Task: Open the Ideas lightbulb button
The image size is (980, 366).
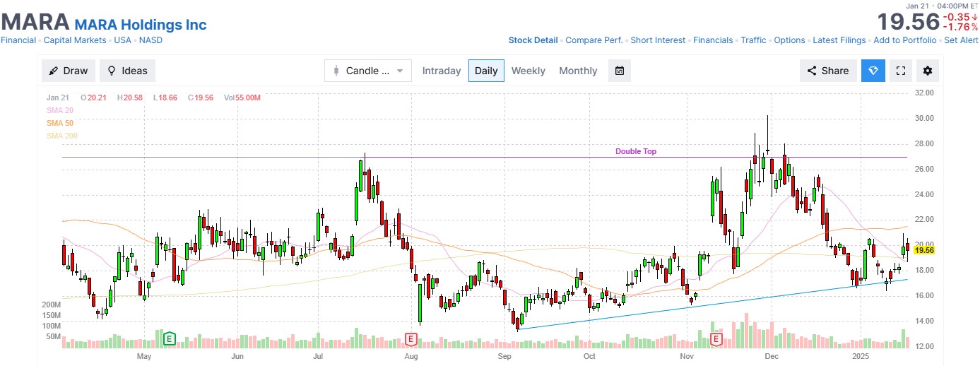Action: 127,71
